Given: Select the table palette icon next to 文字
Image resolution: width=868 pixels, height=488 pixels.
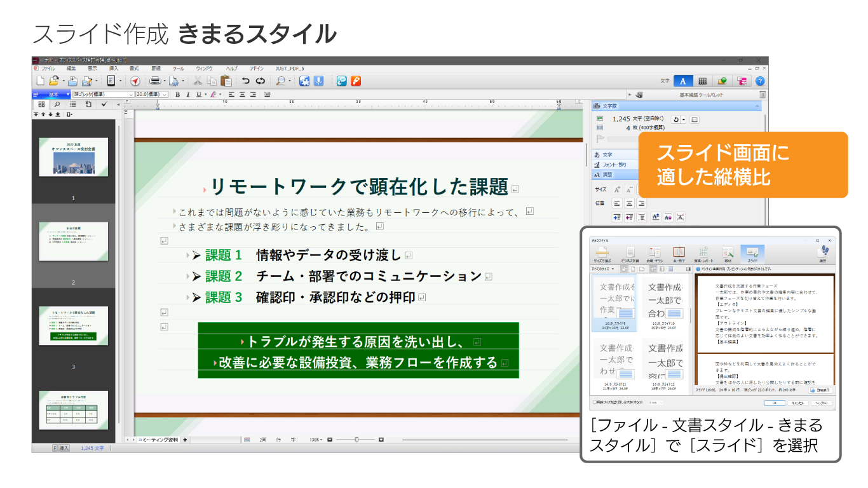Looking at the screenshot, I should tap(702, 81).
